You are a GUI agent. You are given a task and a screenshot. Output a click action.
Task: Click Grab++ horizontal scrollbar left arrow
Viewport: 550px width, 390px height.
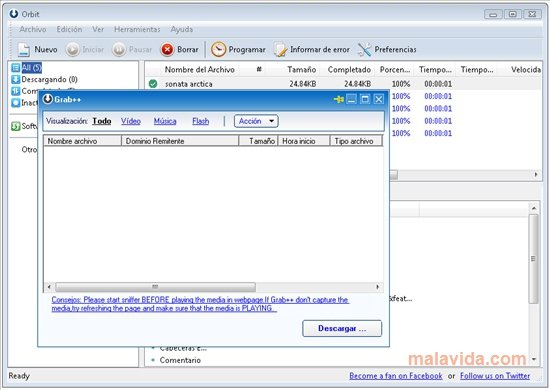(49, 287)
